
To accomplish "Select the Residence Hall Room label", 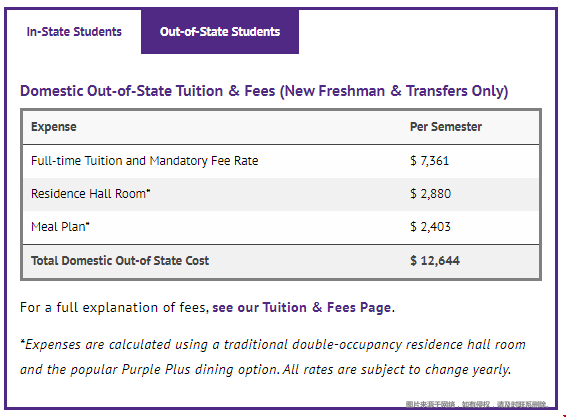I will [x=90, y=194].
